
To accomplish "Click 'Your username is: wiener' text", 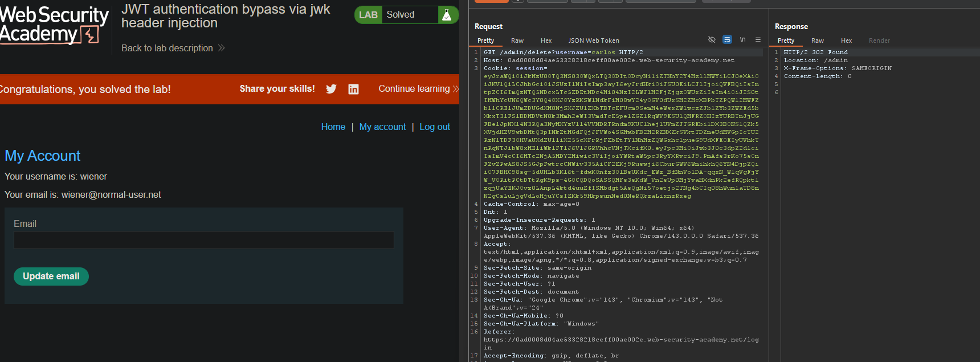I will point(56,177).
